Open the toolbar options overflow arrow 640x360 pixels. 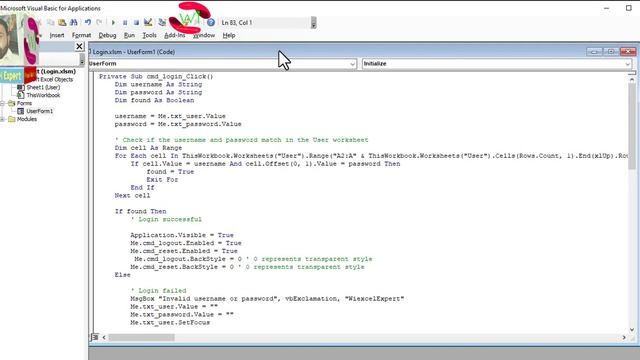[x=313, y=23]
